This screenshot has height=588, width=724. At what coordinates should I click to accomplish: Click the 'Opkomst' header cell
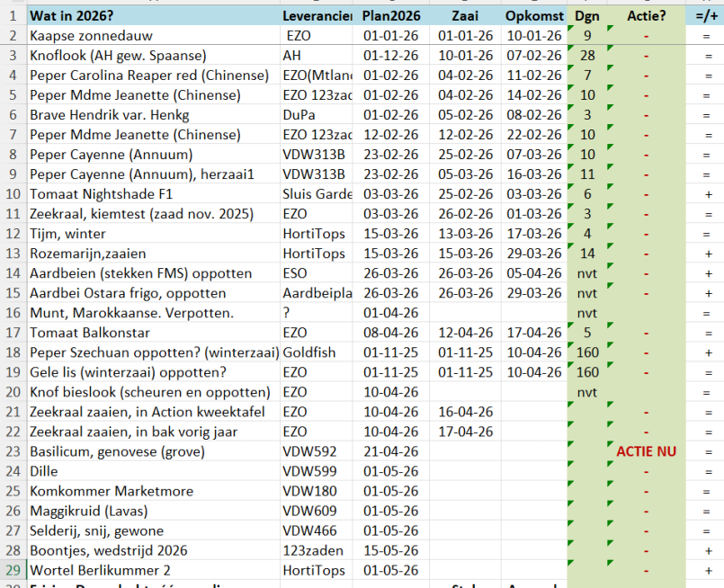click(x=534, y=16)
